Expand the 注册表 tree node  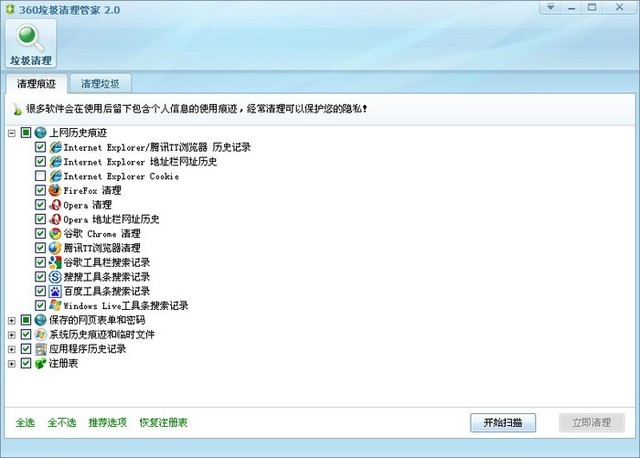[x=12, y=364]
